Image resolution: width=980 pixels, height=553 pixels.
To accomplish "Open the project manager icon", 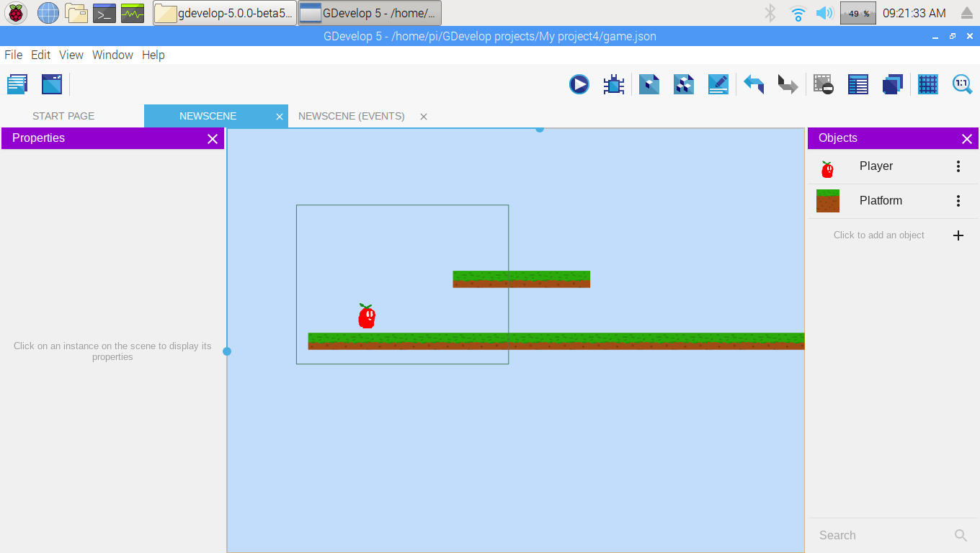I will 17,84.
